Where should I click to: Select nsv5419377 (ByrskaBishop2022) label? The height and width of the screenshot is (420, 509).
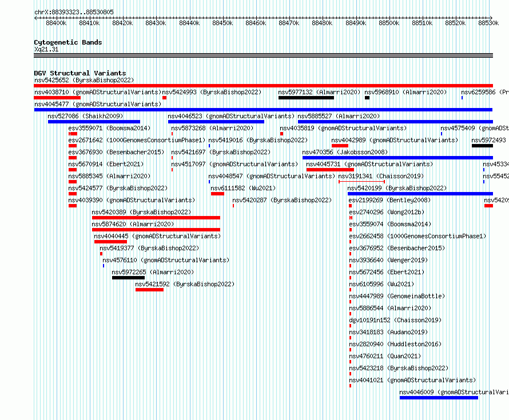point(149,248)
